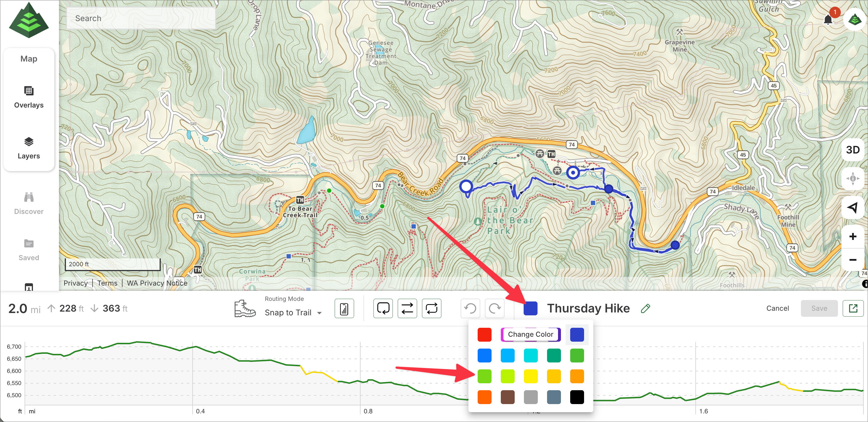Click the locate me arrow icon

click(852, 207)
